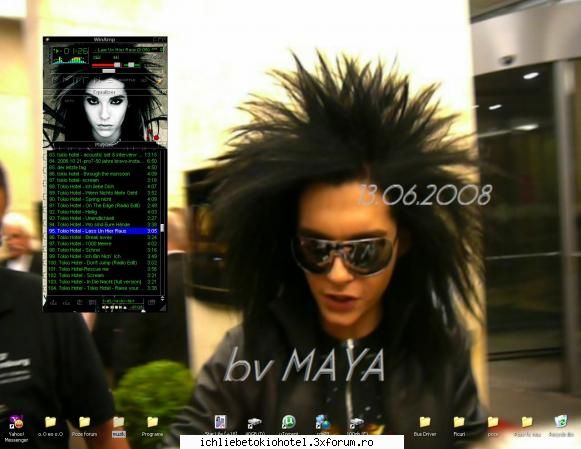Screen dimensions: 581x449
Task: Select playlist track 'Don't Jump (Radio Edit)'
Action: click(x=103, y=263)
